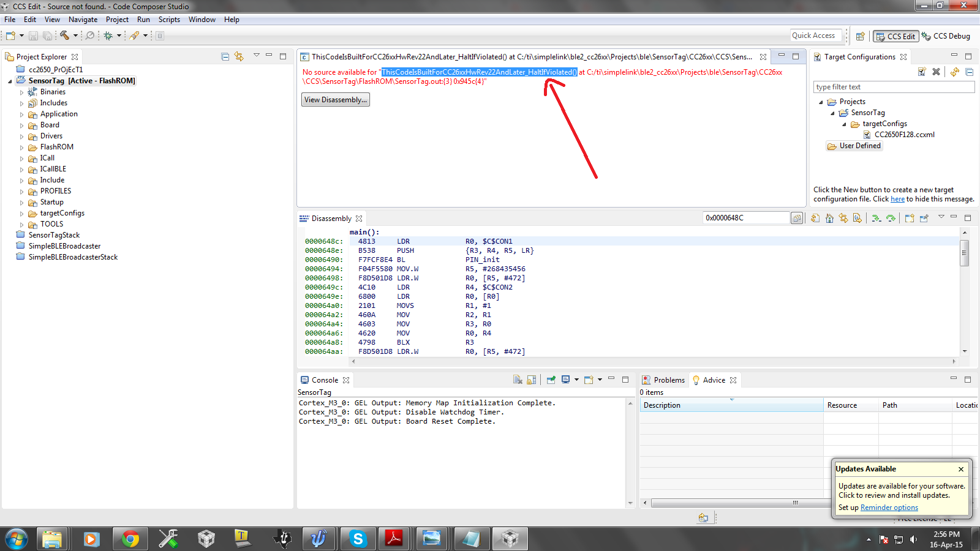This screenshot has width=980, height=551.
Task: Click the Quick Access field
Action: [816, 36]
